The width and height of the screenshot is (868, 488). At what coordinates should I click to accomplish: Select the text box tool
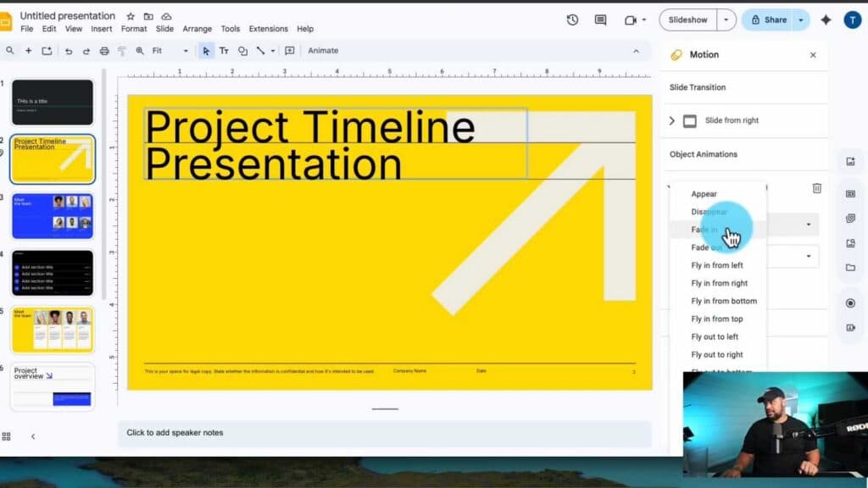coord(224,51)
